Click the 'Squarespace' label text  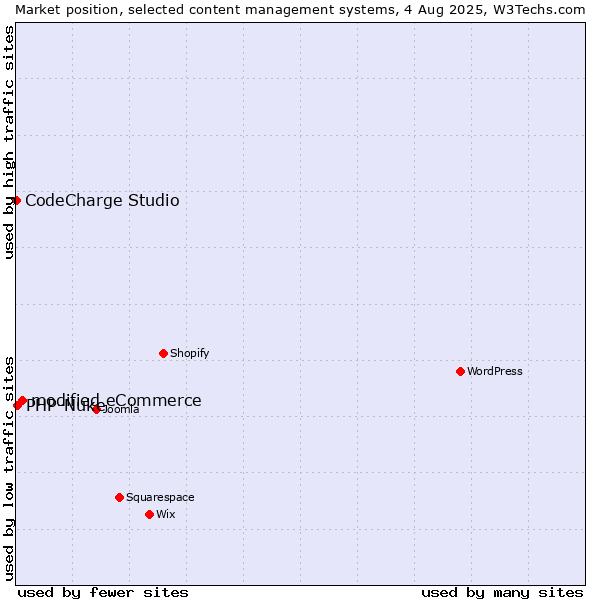click(x=160, y=497)
